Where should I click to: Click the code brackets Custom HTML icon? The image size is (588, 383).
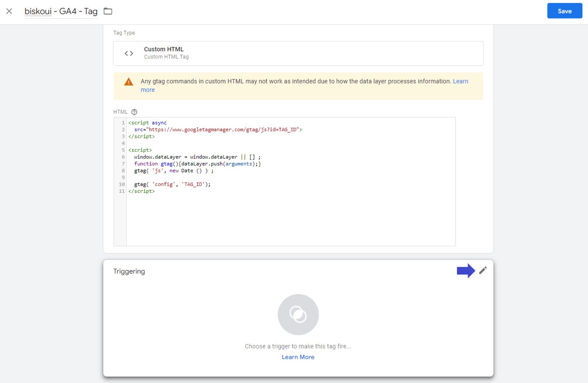tap(129, 53)
